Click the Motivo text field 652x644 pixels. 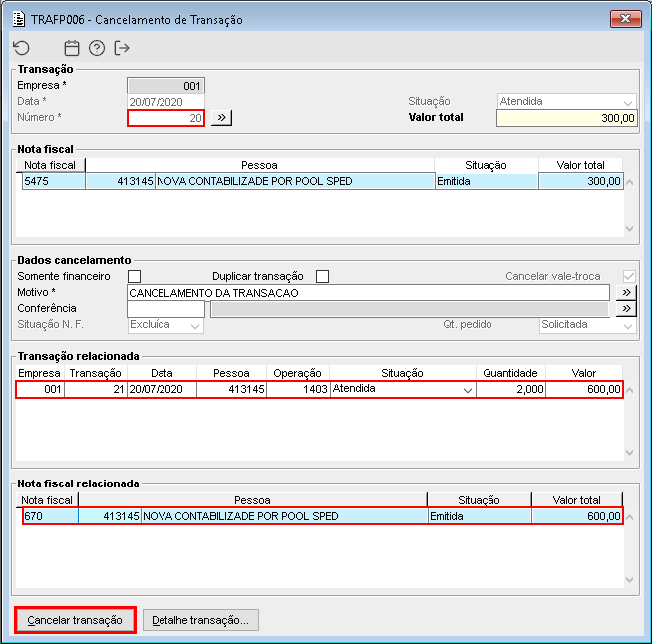tap(368, 293)
